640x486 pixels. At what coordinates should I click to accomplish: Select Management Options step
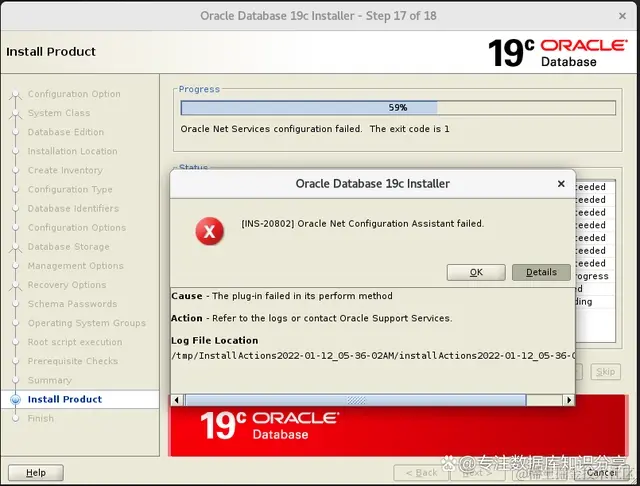(x=76, y=266)
